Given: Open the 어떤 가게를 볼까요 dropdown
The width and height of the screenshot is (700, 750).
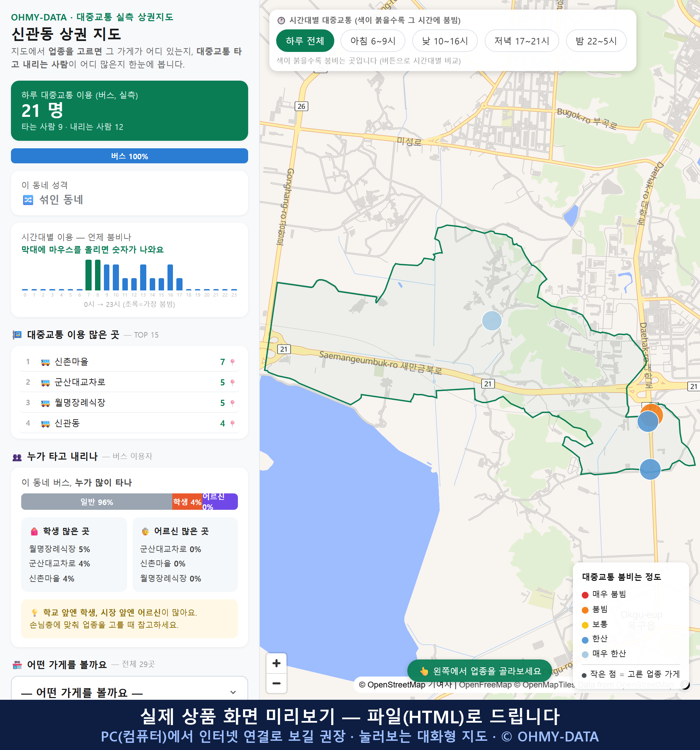Looking at the screenshot, I should click(130, 692).
